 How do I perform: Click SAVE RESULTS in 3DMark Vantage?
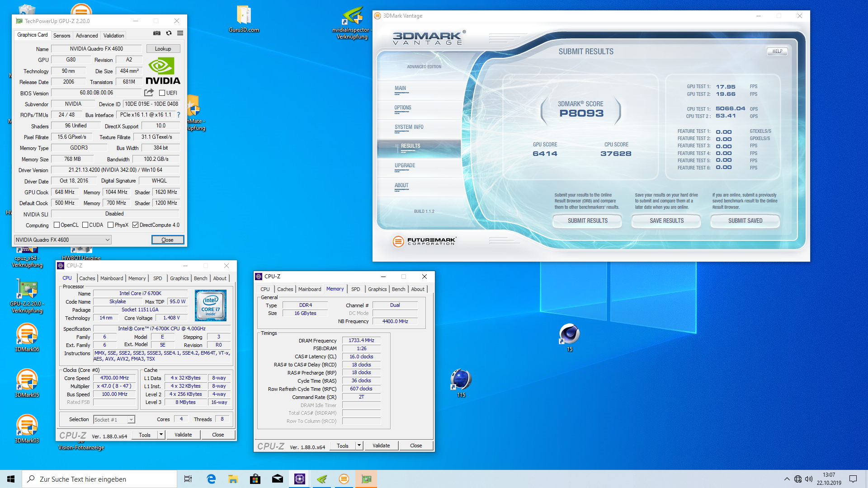point(666,221)
